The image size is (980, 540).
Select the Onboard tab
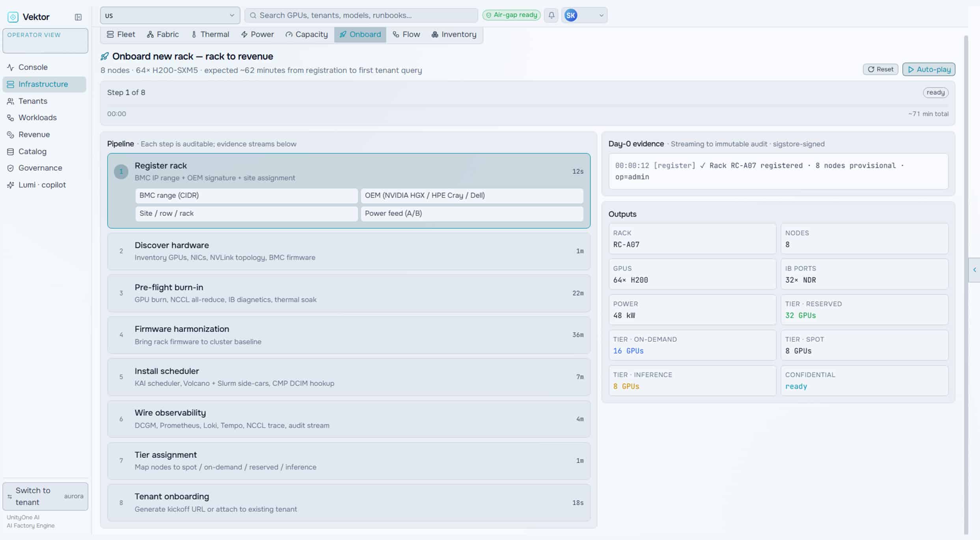[360, 35]
